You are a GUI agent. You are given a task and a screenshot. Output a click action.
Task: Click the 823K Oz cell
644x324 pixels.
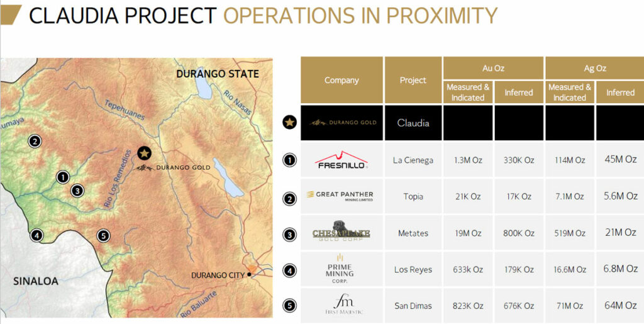point(468,306)
